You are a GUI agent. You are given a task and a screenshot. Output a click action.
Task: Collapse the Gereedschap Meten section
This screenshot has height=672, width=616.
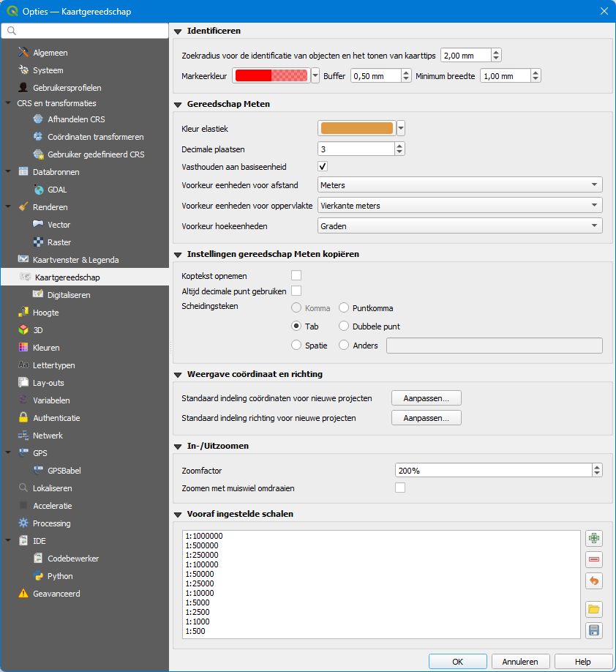point(179,105)
